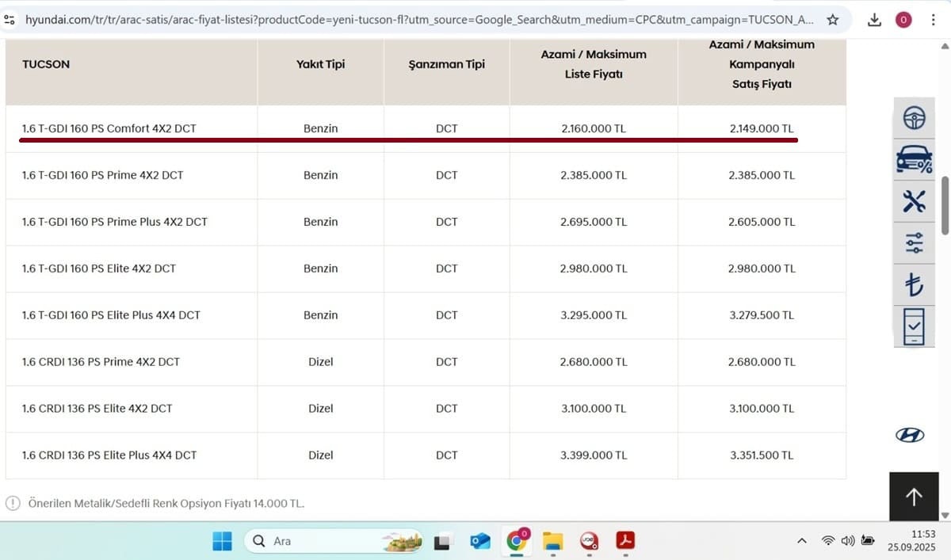Click the profile avatar badge showing 0
Screen dimensions: 951x560
pos(903,19)
